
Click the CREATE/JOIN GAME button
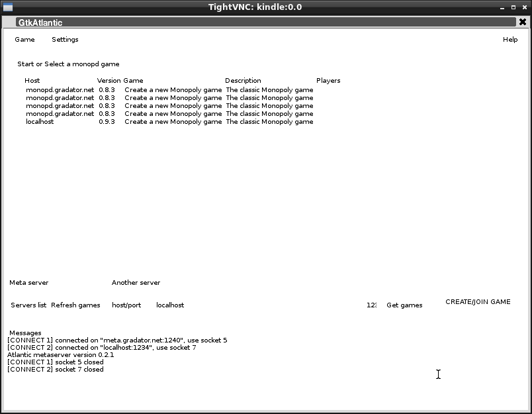click(x=478, y=302)
